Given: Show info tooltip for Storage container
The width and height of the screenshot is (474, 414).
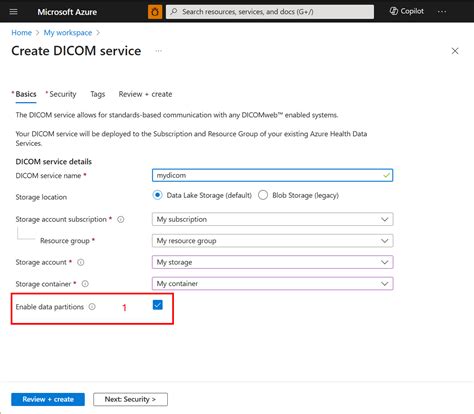Looking at the screenshot, I should [x=85, y=284].
